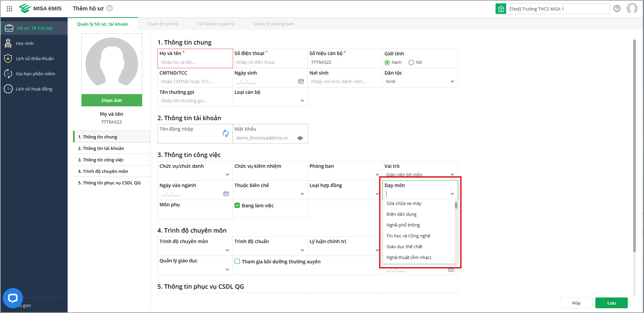Open the live chat bubble
This screenshot has width=644, height=313.
[13, 298]
